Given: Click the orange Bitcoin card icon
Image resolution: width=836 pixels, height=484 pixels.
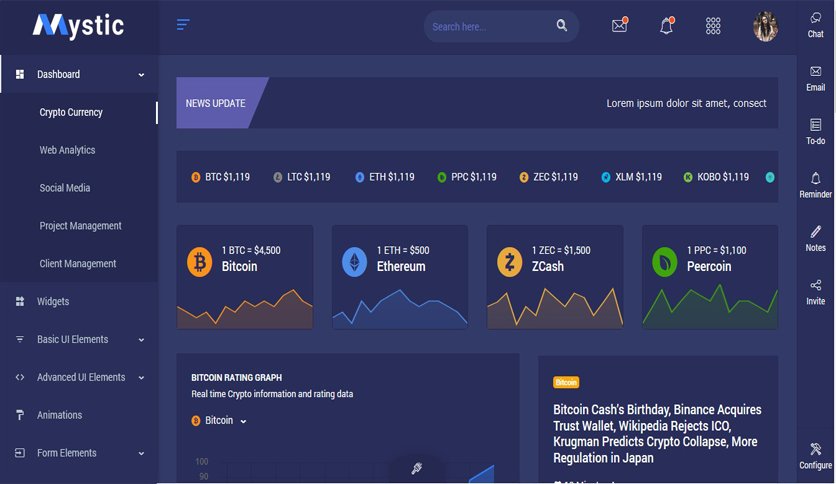Looking at the screenshot, I should tap(199, 262).
